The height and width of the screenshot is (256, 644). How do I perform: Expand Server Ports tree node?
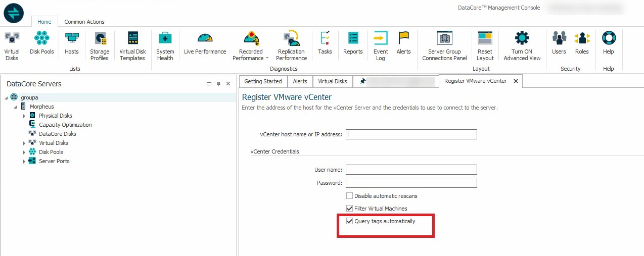[24, 162]
